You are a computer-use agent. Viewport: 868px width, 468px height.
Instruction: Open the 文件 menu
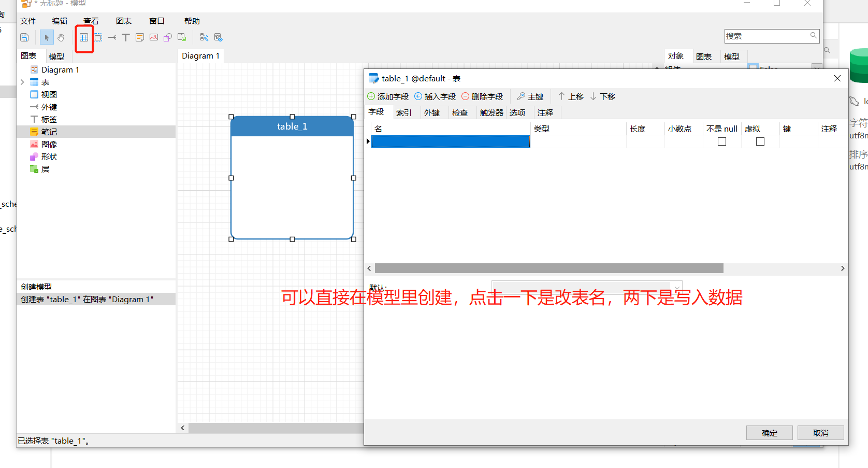pos(28,21)
